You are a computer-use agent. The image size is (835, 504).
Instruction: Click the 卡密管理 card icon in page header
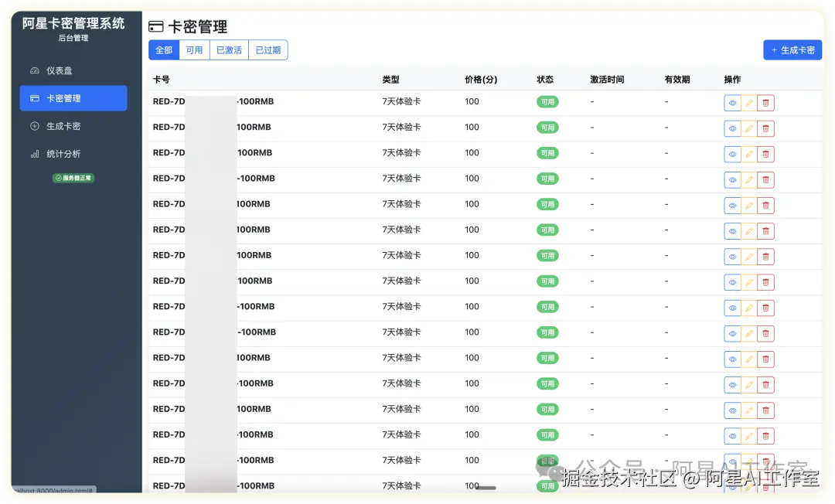[x=155, y=26]
